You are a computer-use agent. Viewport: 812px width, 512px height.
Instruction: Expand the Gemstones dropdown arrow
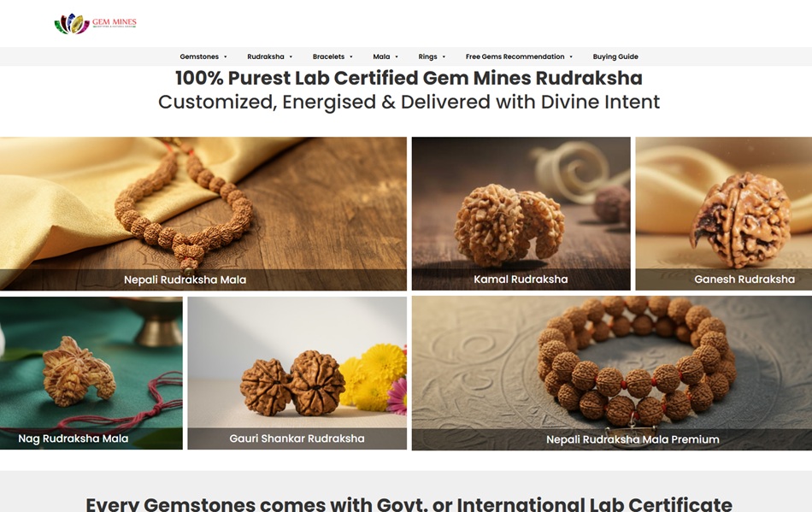pyautogui.click(x=226, y=57)
